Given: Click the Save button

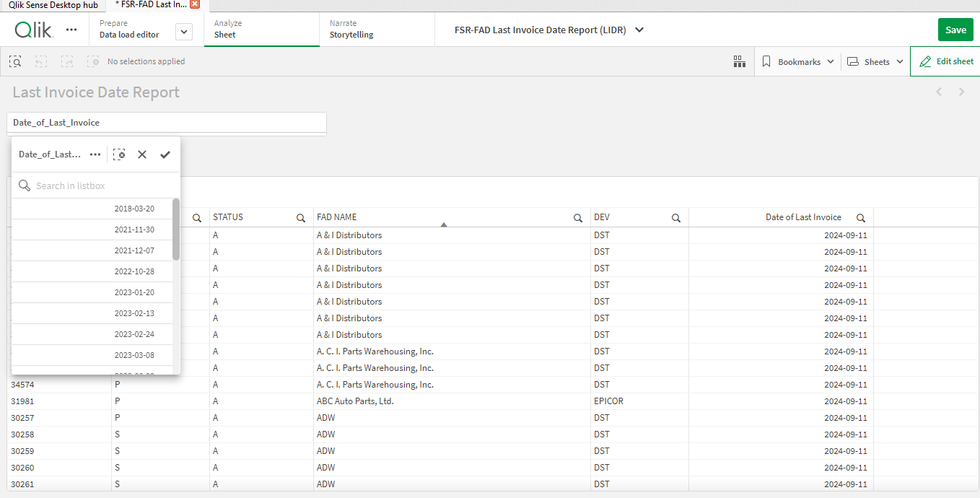Looking at the screenshot, I should coord(955,30).
